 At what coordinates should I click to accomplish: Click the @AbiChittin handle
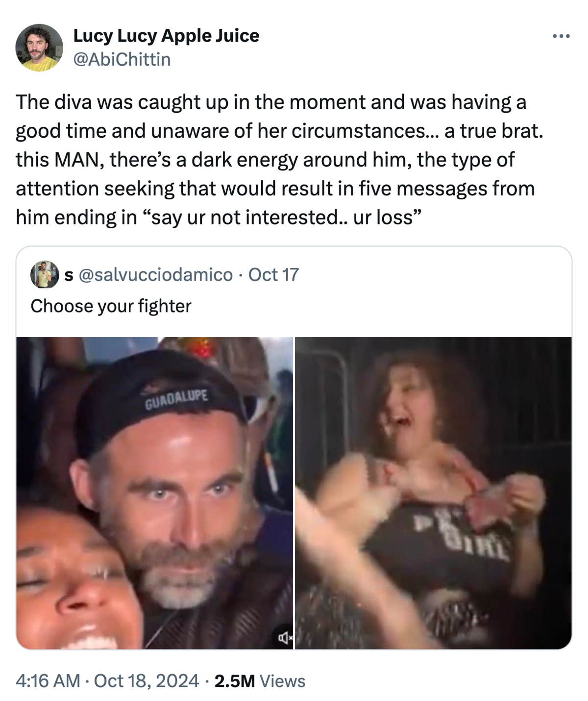pos(121,60)
